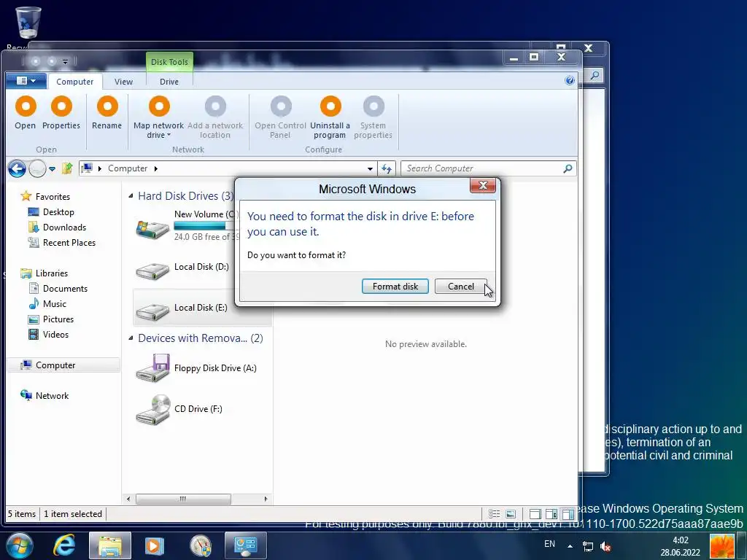Show hidden tray icons arrow
The width and height of the screenshot is (747, 560).
click(570, 545)
